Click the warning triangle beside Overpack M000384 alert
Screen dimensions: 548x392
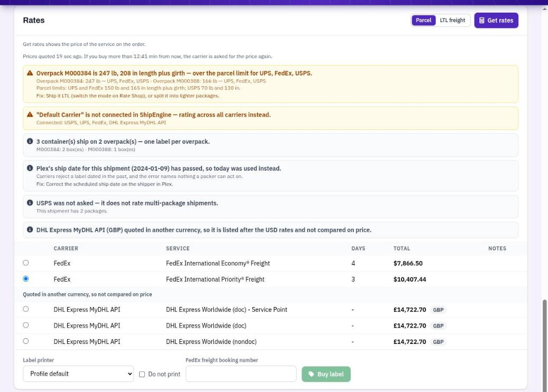coord(30,73)
